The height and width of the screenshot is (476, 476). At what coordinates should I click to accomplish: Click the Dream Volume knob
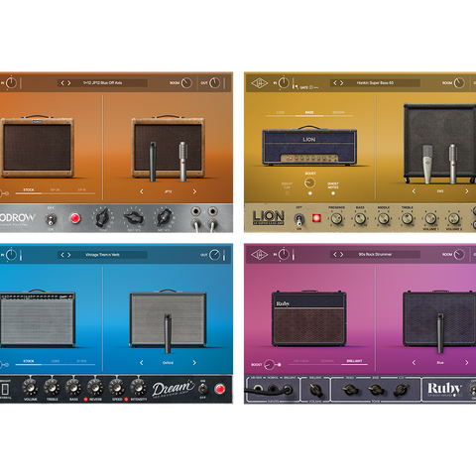pos(30,388)
